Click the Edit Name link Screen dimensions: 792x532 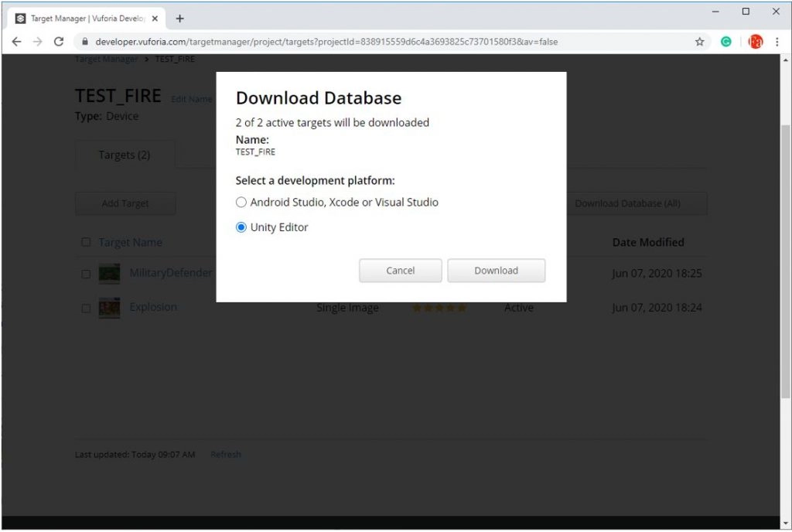192,99
